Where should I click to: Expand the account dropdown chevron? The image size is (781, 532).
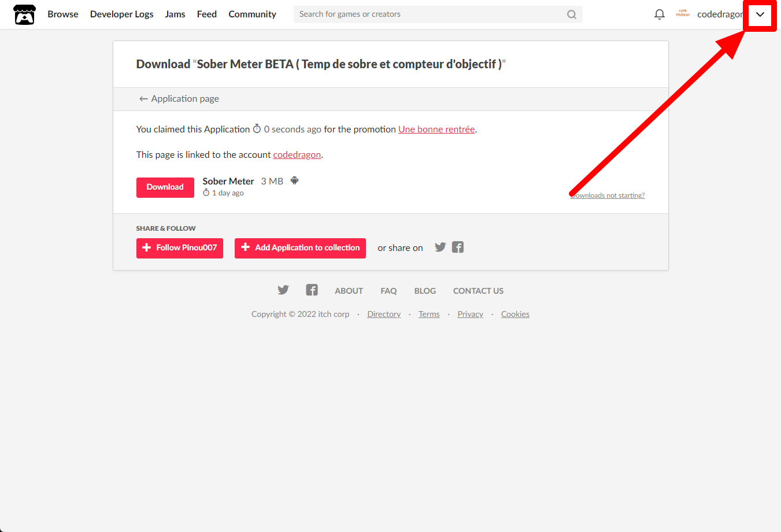(x=760, y=14)
